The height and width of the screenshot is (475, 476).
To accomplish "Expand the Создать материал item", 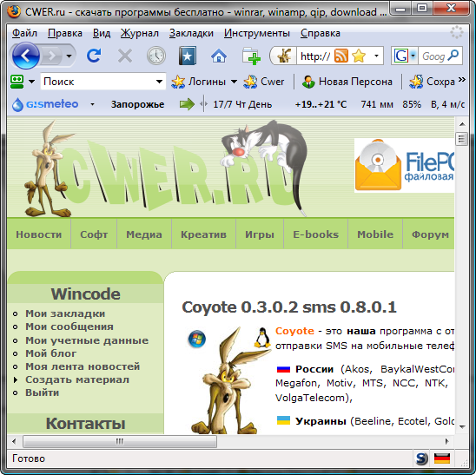I will pyautogui.click(x=77, y=379).
